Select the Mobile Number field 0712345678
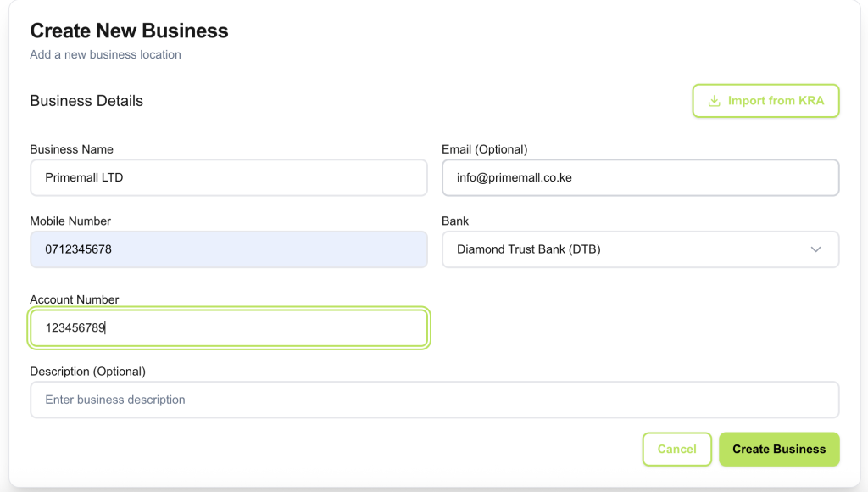Screen dimensions: 868x492 click(x=229, y=249)
